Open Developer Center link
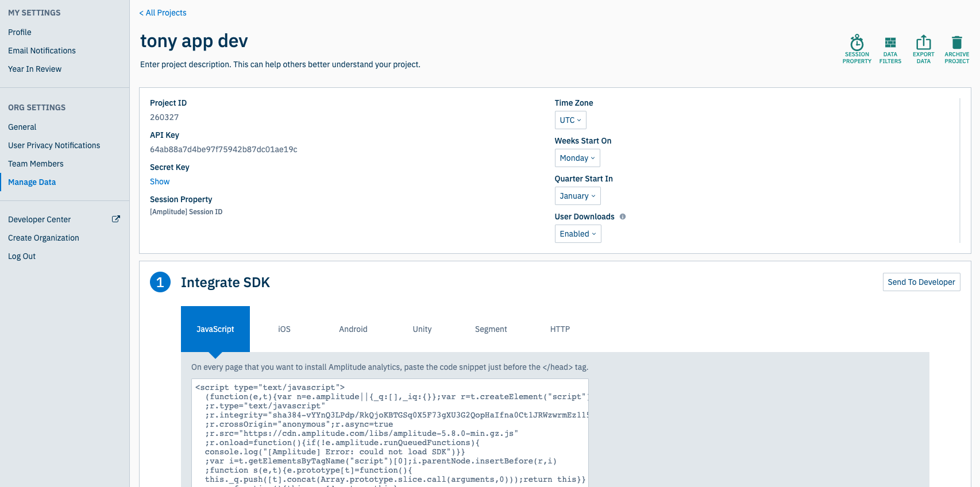Screen dimensions: 980x487 click(40, 219)
